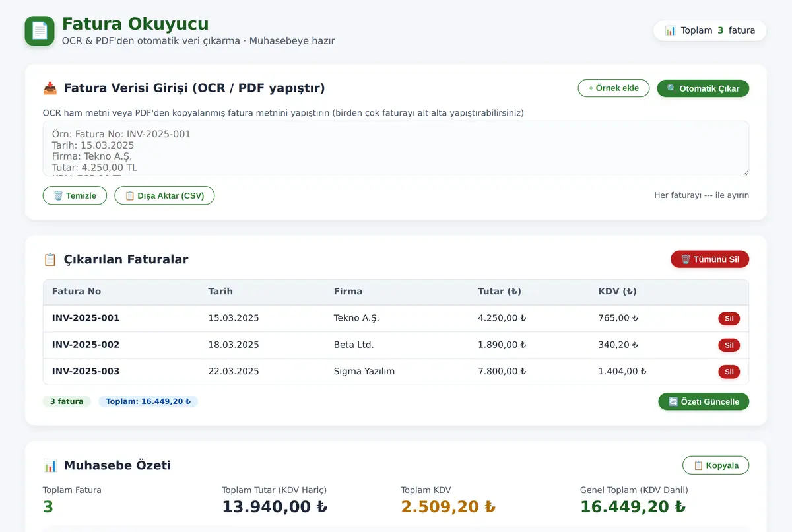
Task: Click the green 3 fatura pill
Action: [x=67, y=401]
